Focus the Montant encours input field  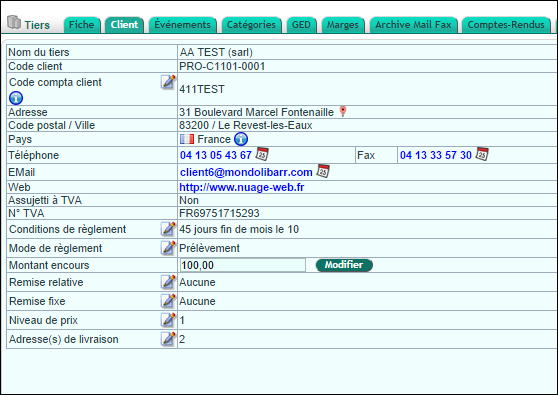pyautogui.click(x=243, y=265)
